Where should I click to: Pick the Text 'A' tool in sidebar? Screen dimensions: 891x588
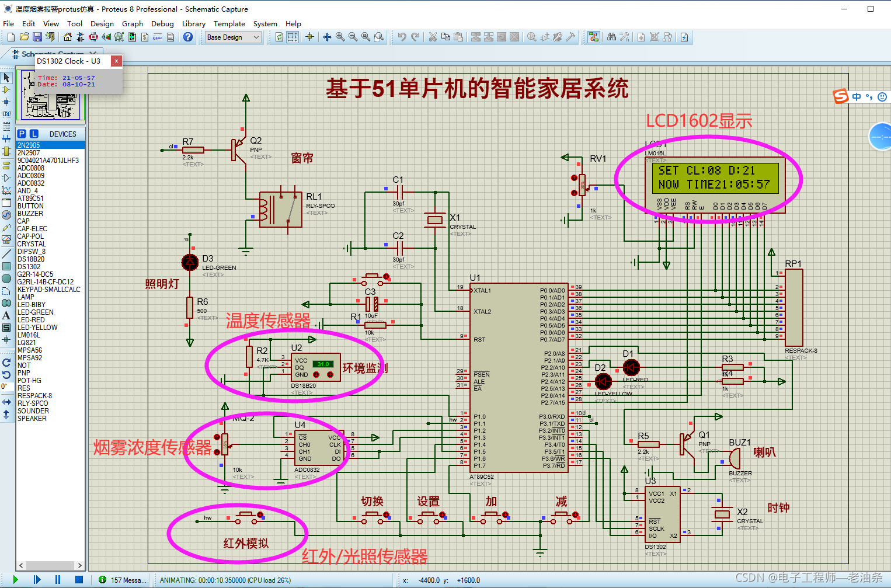[6, 315]
